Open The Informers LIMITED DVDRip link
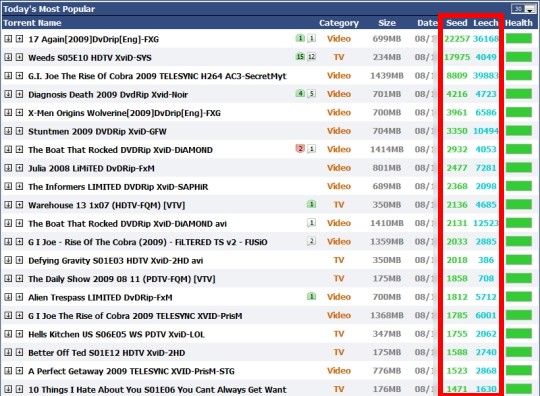Viewport: 540px width, 396px height. point(118,187)
